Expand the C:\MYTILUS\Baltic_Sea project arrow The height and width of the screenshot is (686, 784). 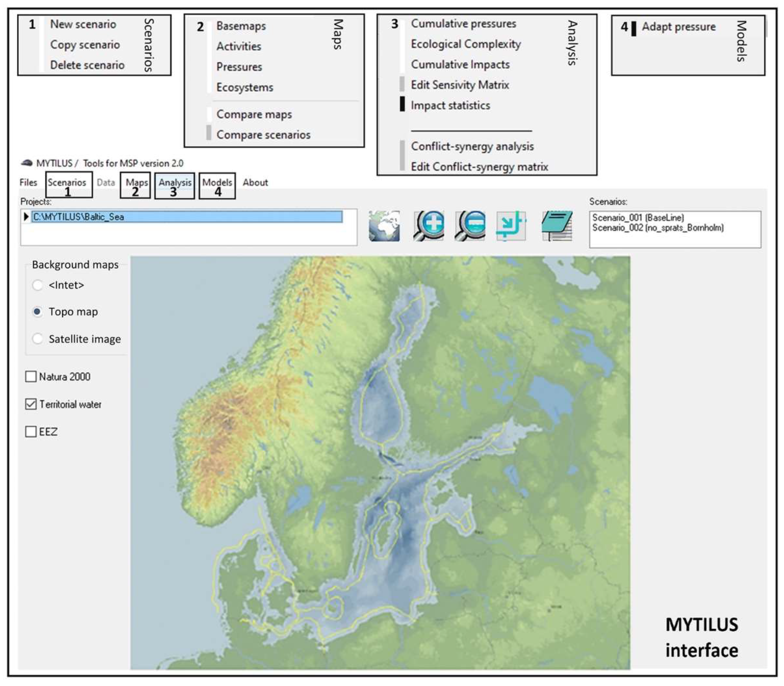click(x=26, y=217)
